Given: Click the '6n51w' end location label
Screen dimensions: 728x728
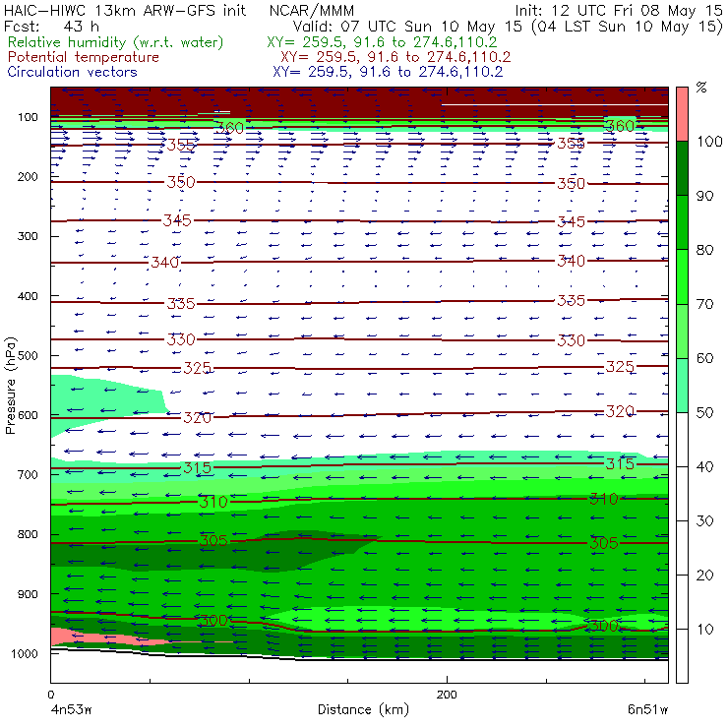Looking at the screenshot, I should click(x=647, y=710).
